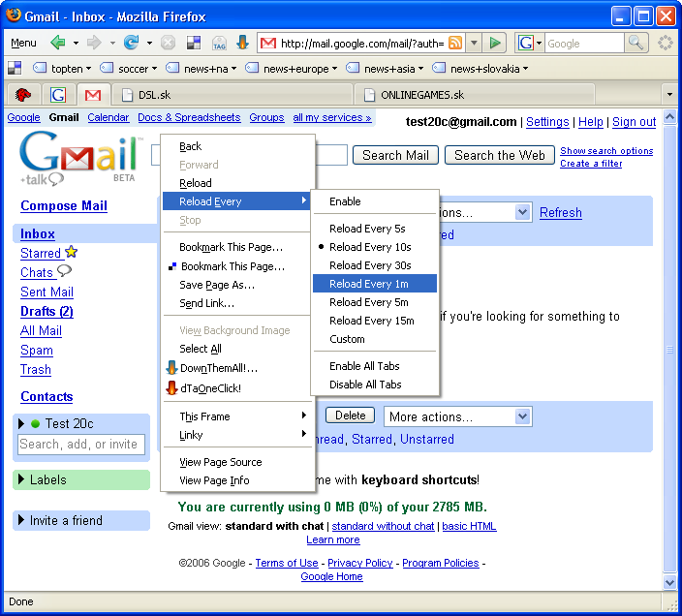The image size is (682, 616).
Task: Click the del.icio.us icon in bookmarks bar
Action: coord(15,68)
